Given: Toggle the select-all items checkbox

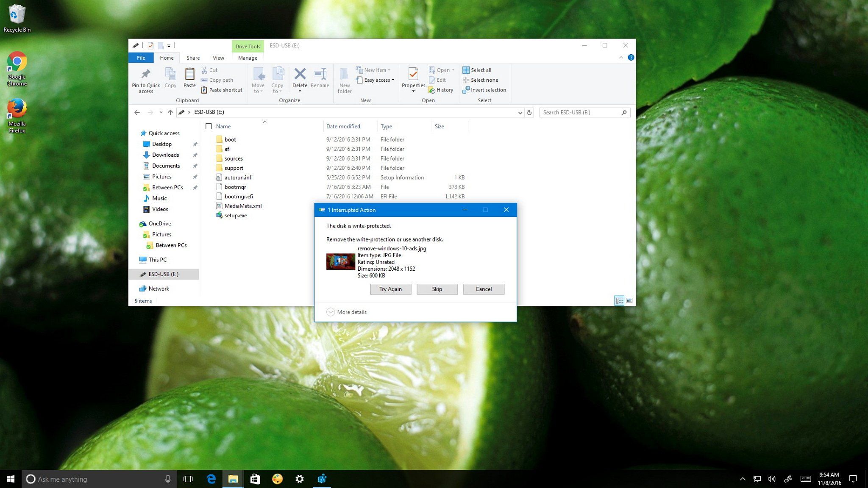Looking at the screenshot, I should tap(209, 126).
